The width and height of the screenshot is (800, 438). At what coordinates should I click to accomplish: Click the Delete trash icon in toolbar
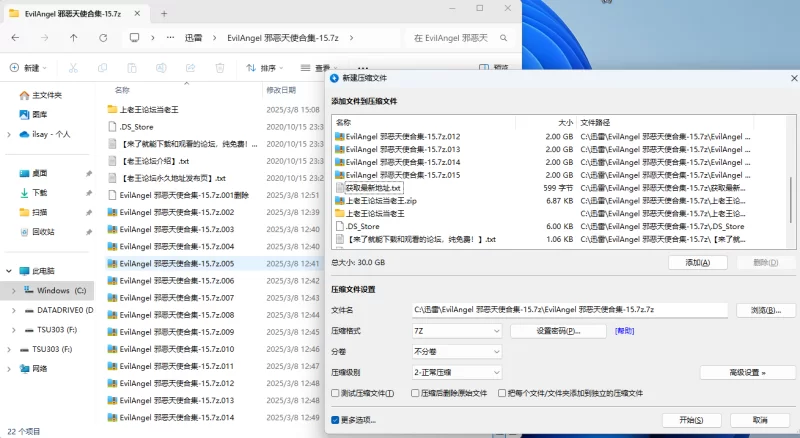tap(220, 68)
